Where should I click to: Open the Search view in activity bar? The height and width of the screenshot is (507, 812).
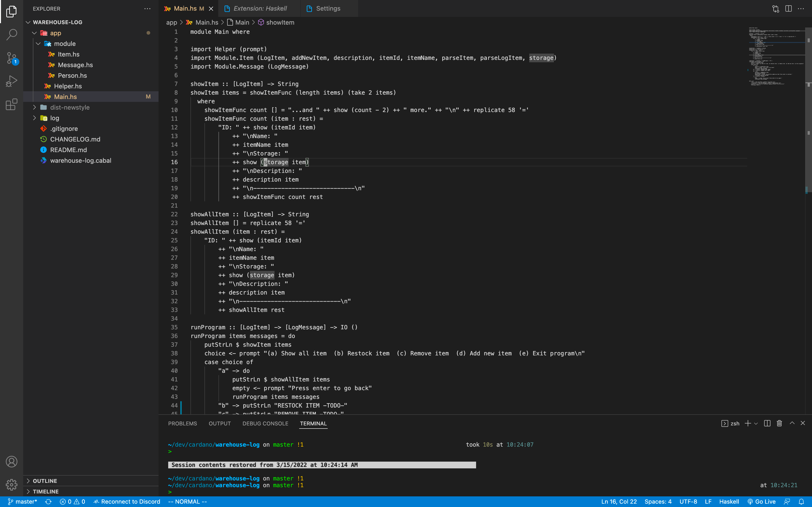point(11,35)
